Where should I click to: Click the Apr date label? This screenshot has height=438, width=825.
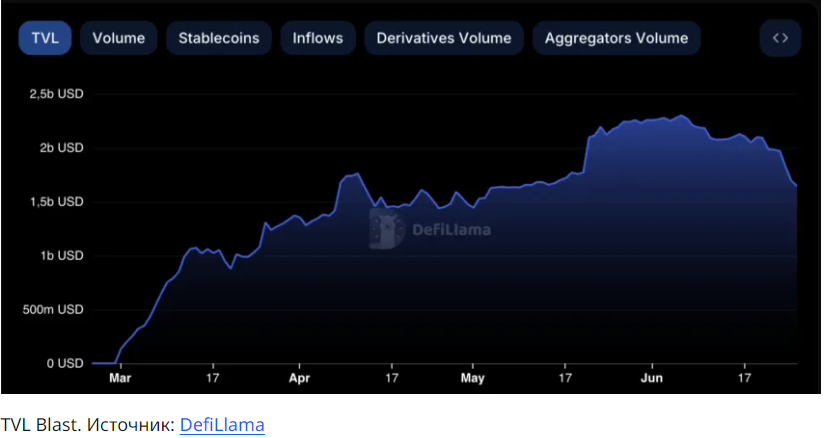tap(299, 378)
